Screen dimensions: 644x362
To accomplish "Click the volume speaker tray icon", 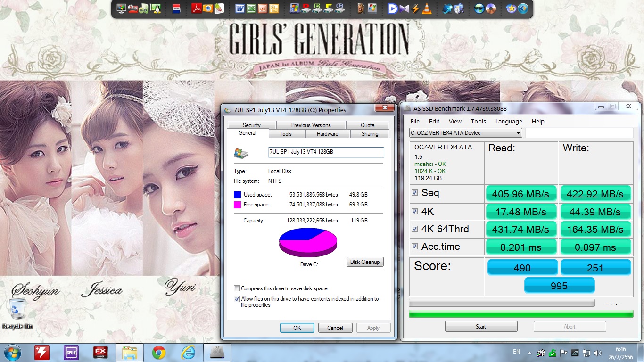I will [x=598, y=353].
